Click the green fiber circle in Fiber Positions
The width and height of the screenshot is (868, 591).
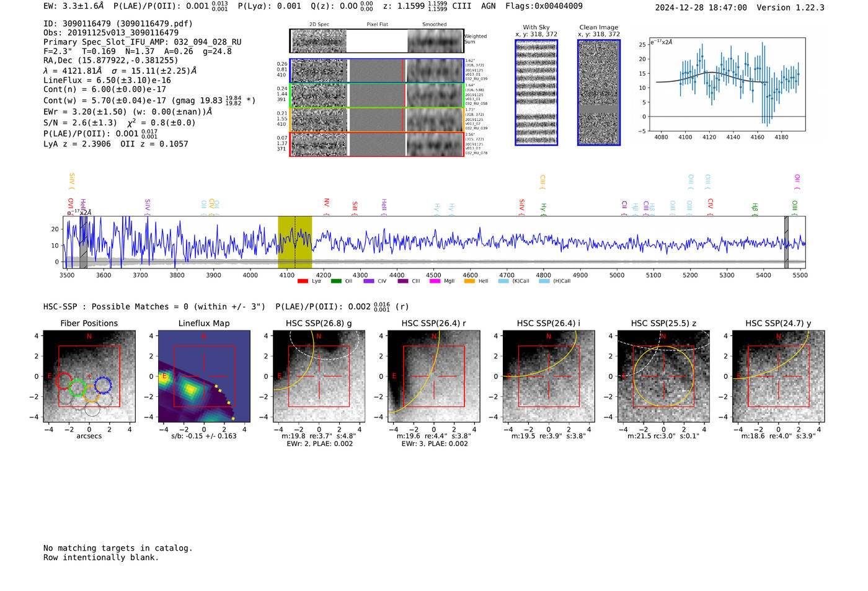point(77,388)
